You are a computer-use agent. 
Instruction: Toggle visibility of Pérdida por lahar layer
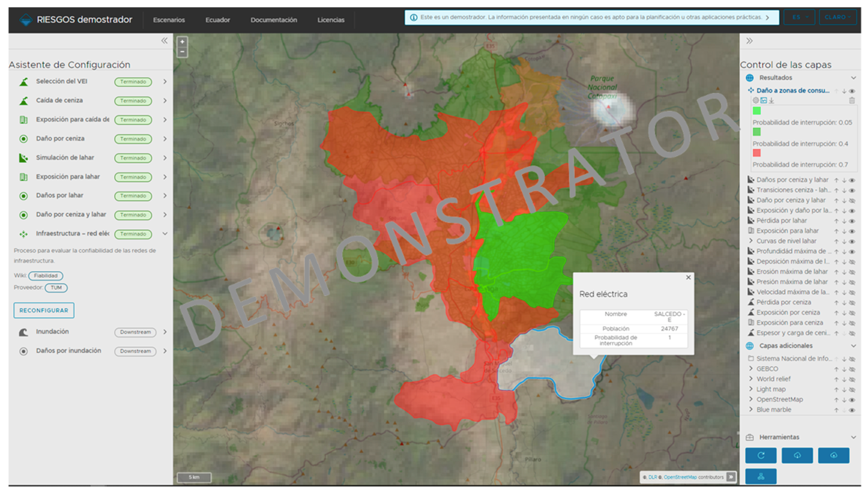point(852,221)
